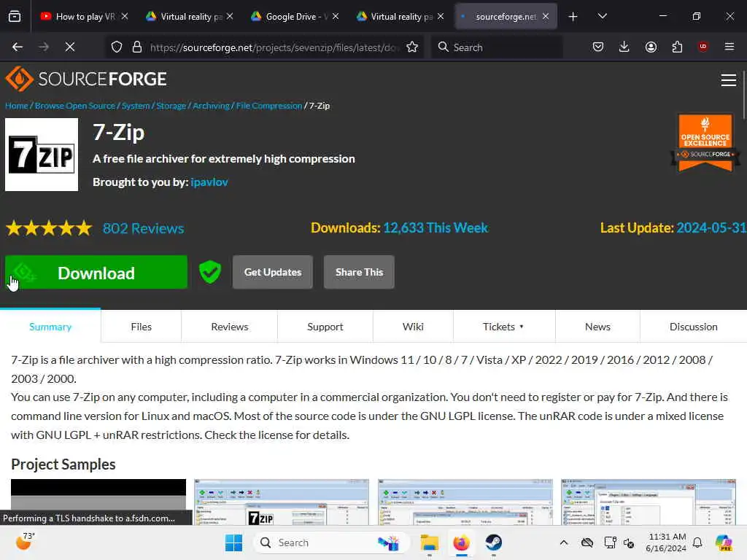Open a new tab with the plus button
747x560 pixels.
573,17
